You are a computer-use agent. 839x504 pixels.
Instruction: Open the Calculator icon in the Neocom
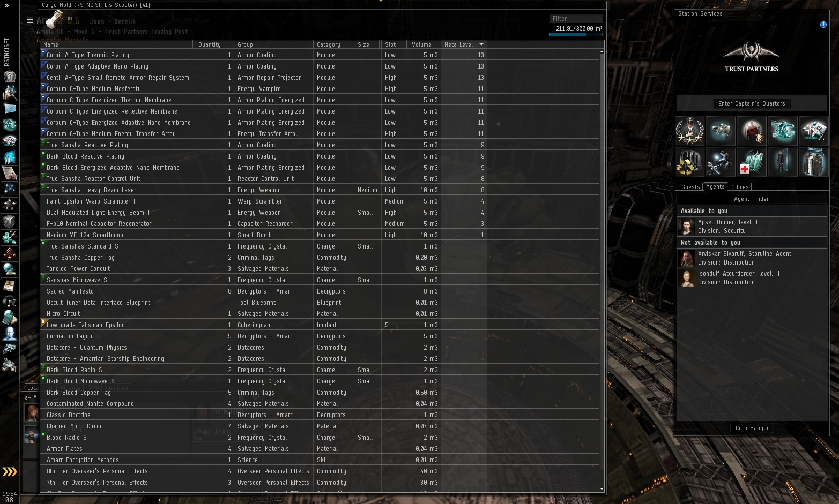[10, 317]
